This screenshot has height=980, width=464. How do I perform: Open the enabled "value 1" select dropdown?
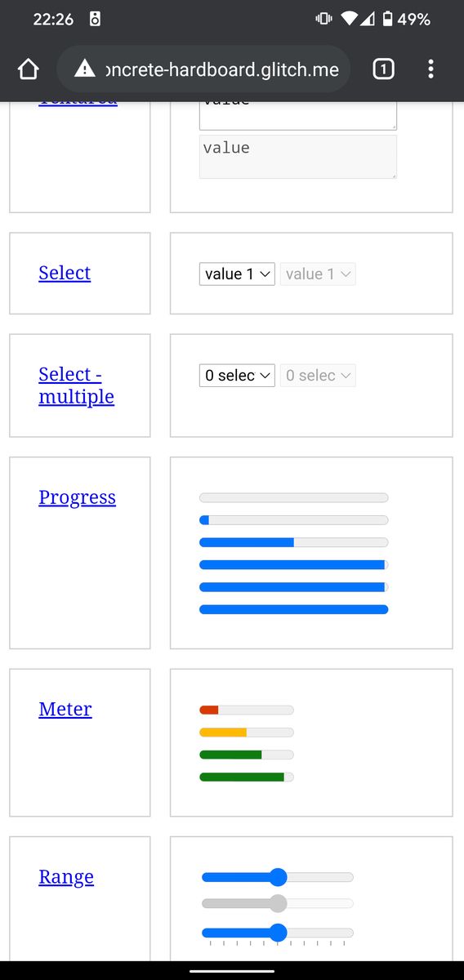point(237,274)
